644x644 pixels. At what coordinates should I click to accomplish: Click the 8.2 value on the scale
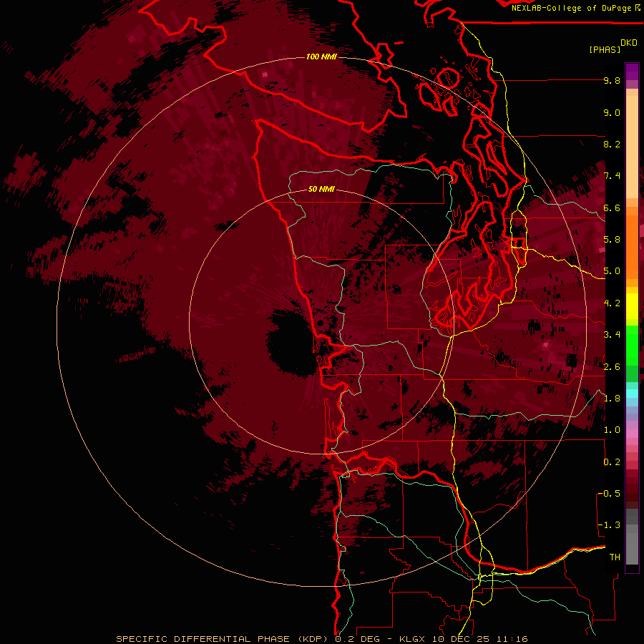pyautogui.click(x=612, y=145)
